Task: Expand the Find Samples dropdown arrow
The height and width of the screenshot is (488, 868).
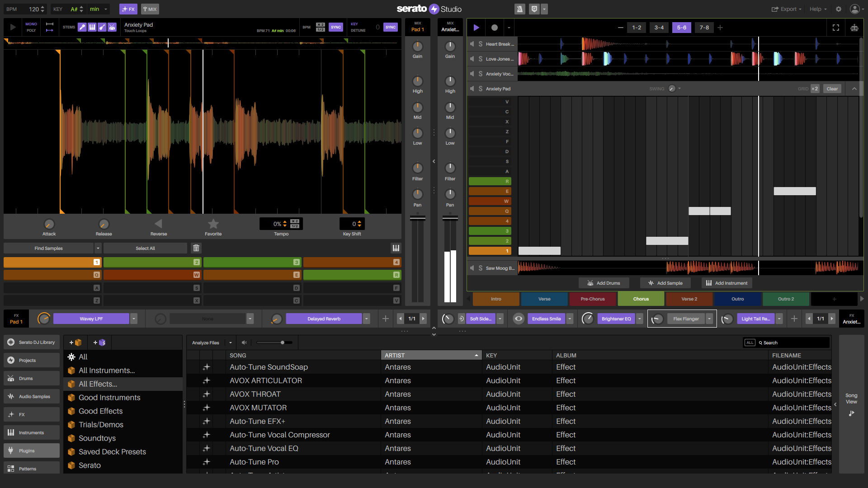Action: [x=98, y=248]
